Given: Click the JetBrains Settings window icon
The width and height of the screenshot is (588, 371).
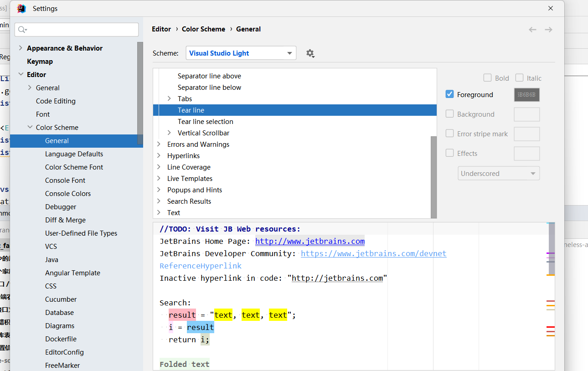Looking at the screenshot, I should pyautogui.click(x=21, y=9).
